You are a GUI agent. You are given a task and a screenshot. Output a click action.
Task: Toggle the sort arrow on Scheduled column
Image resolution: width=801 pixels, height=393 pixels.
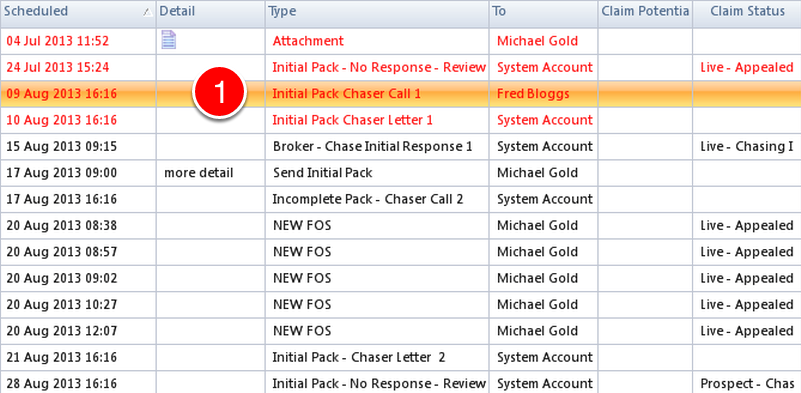tap(148, 13)
